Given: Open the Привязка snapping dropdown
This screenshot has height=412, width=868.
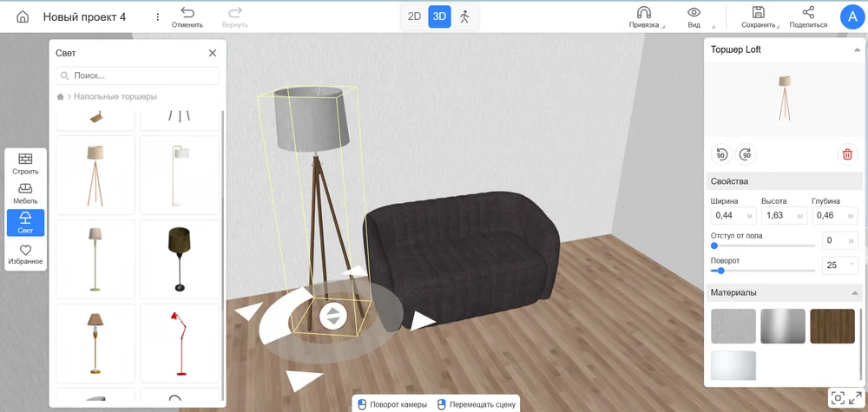Looking at the screenshot, I should (644, 16).
